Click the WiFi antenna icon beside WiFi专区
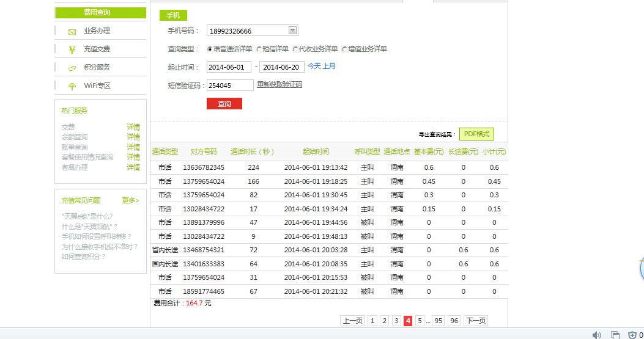This screenshot has width=644, height=339. pos(72,86)
